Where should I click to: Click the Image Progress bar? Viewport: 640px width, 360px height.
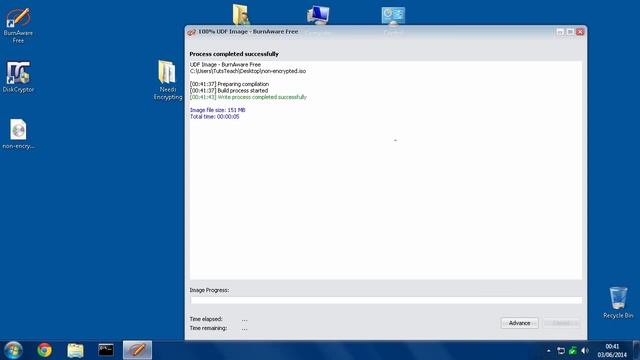(386, 300)
